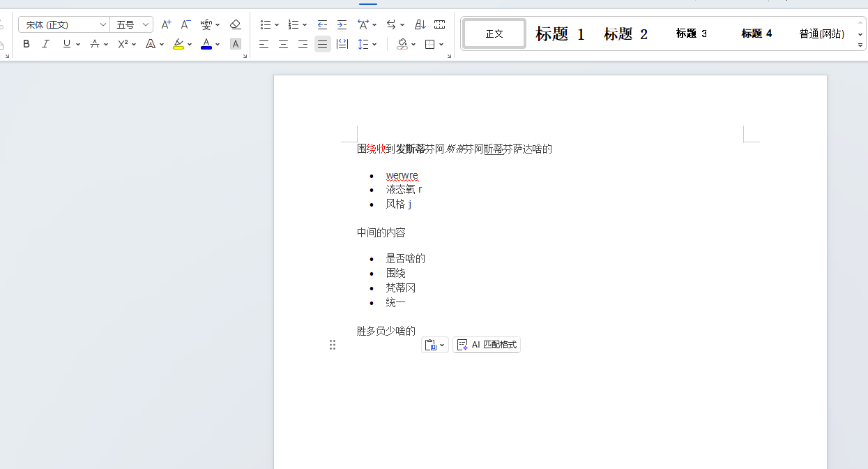Click the hyperlink werwre in the list
This screenshot has width=868, height=469.
coord(402,175)
